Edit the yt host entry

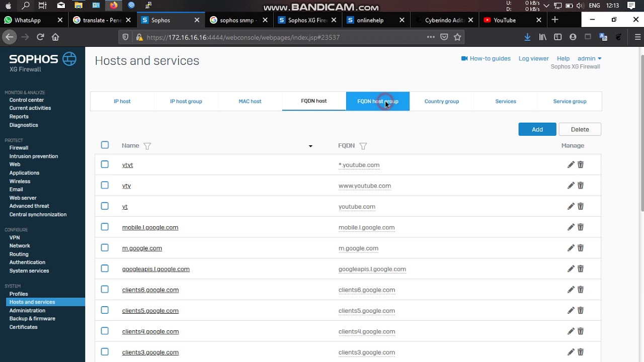[571, 207]
